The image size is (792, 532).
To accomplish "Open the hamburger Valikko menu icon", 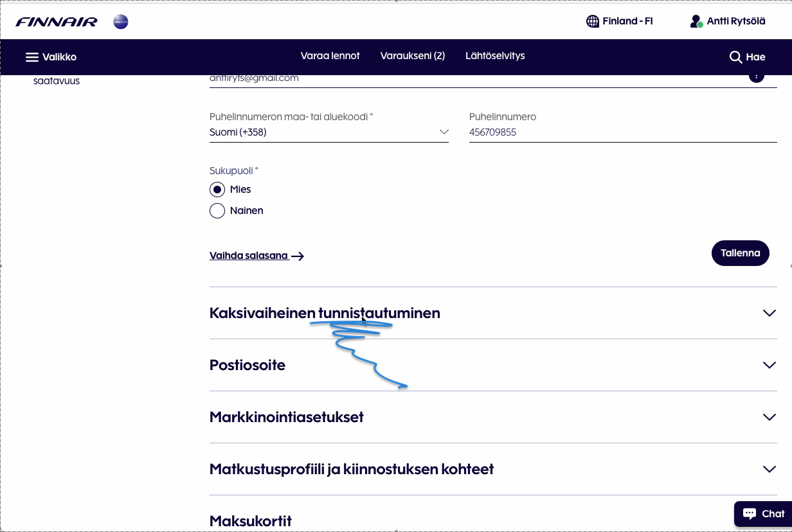I will coord(32,57).
